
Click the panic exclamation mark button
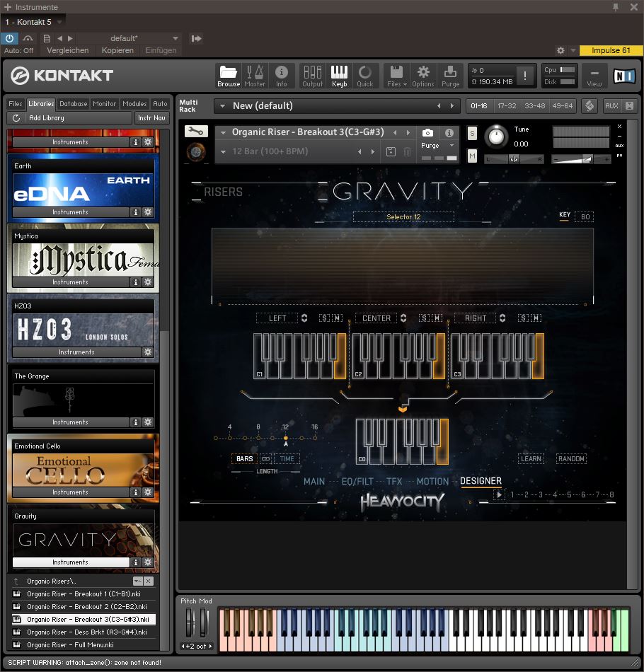pyautogui.click(x=525, y=76)
